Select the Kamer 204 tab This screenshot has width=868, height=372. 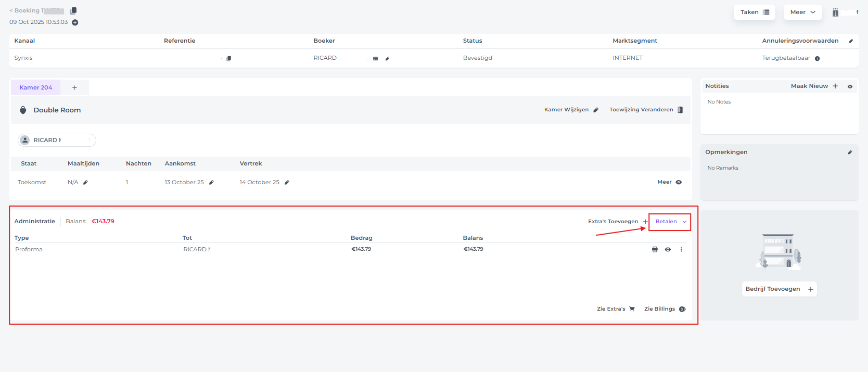(x=36, y=87)
